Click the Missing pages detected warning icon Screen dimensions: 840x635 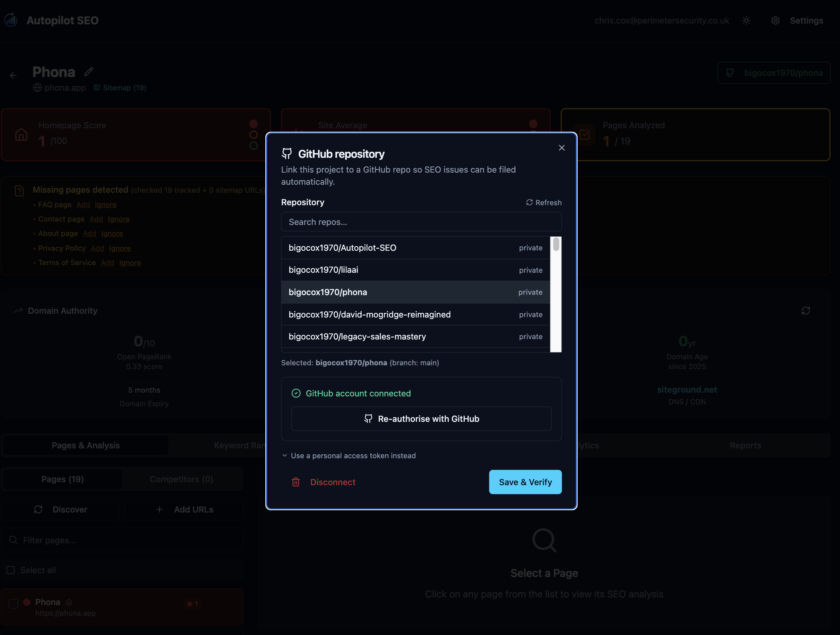[19, 191]
